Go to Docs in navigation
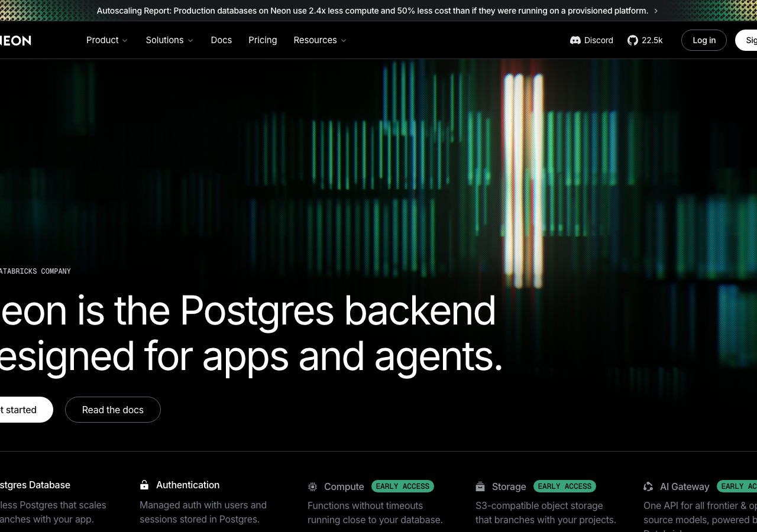 coord(221,40)
